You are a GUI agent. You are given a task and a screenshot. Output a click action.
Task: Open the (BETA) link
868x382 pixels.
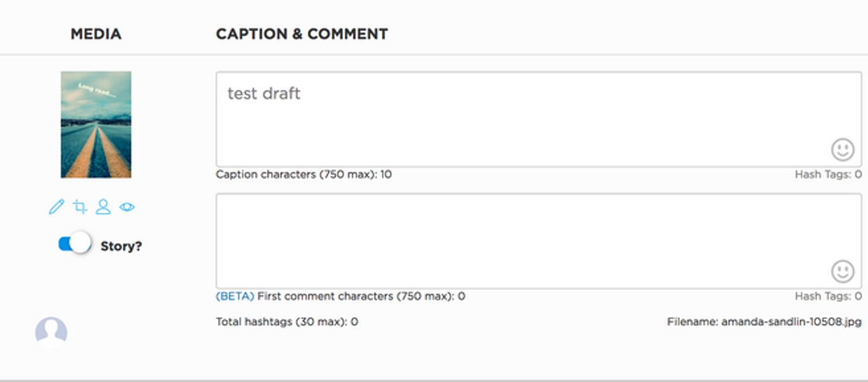coord(235,296)
